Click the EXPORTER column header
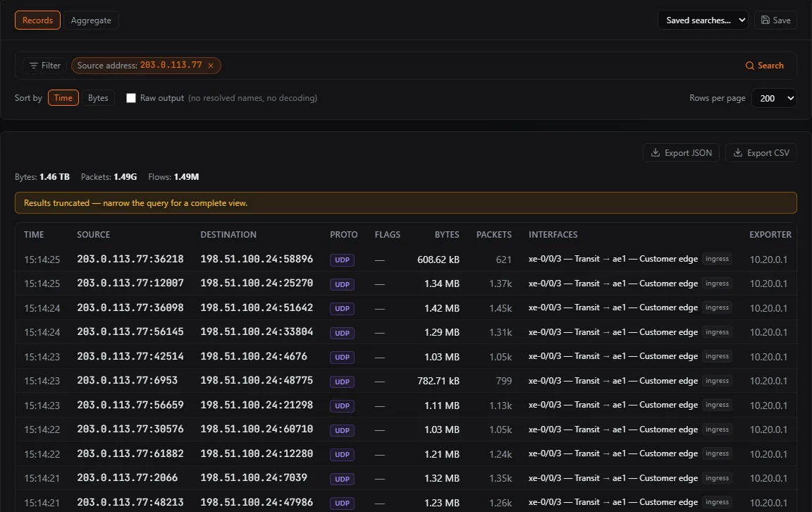Viewport: 812px width, 512px height. pos(770,235)
